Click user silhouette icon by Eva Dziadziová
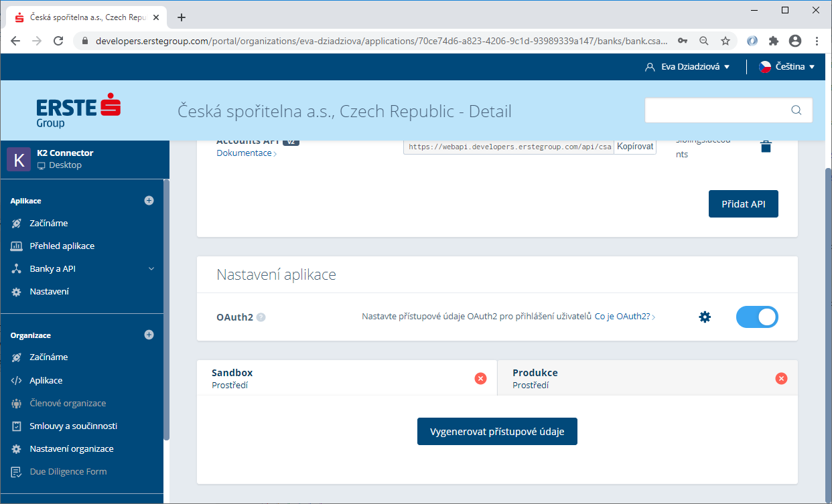Viewport: 832px width, 504px height. coord(649,67)
